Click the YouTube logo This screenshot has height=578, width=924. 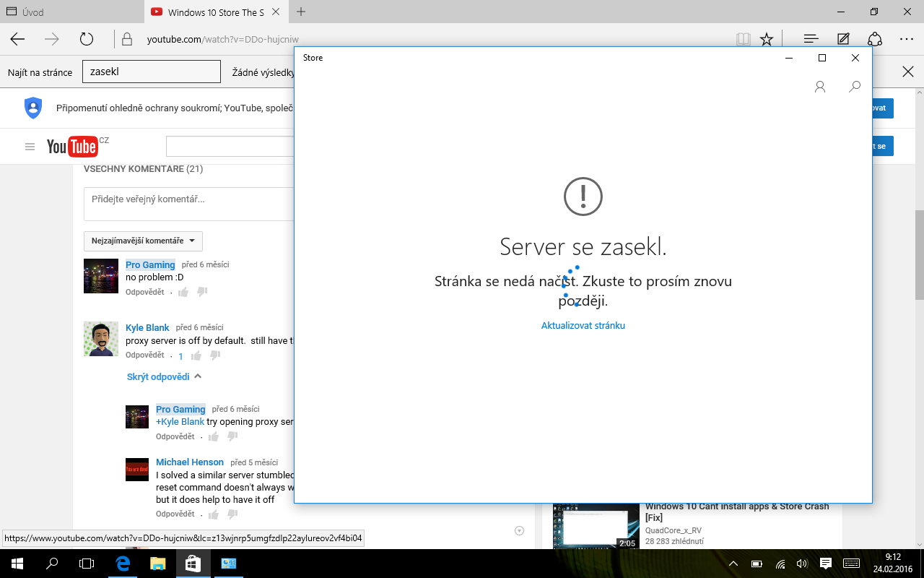coord(72,147)
